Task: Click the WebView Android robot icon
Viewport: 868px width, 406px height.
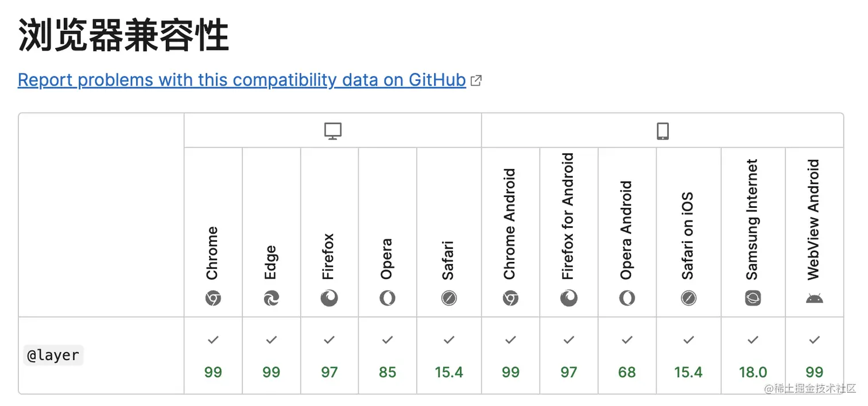Action: (814, 298)
